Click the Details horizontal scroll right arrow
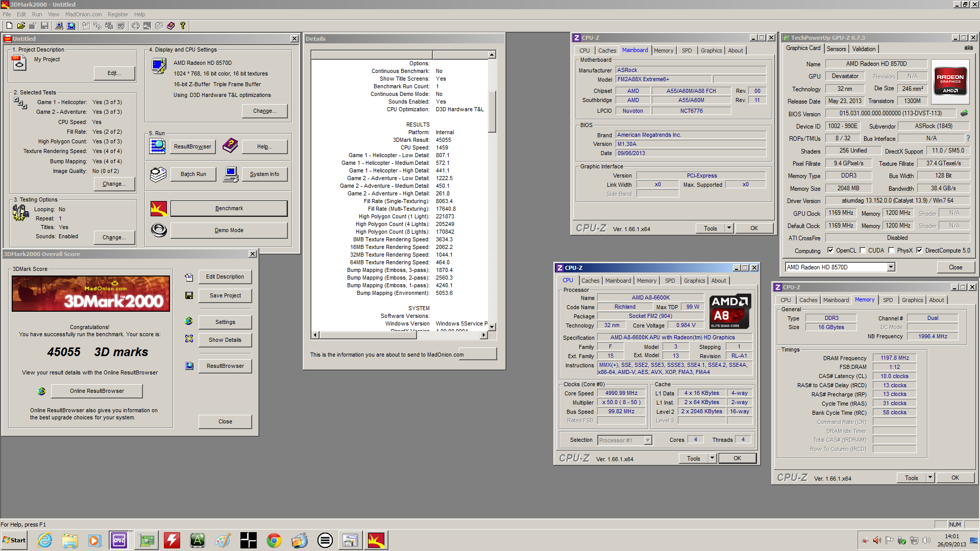This screenshot has width=980, height=551. coord(483,335)
